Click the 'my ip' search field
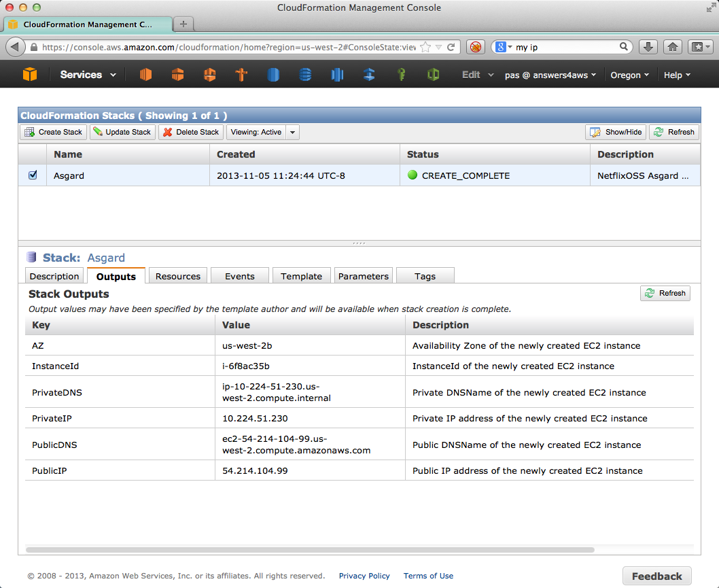719x588 pixels. (x=566, y=47)
